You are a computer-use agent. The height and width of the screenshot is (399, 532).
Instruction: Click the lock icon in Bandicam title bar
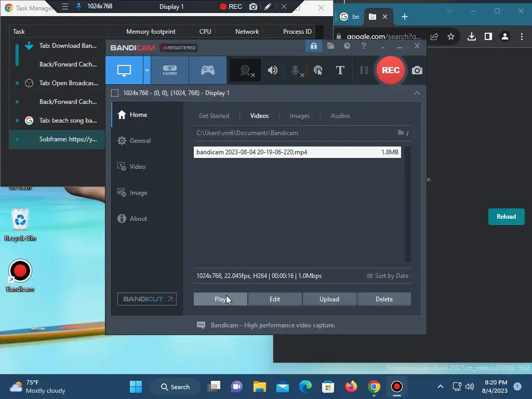point(314,46)
